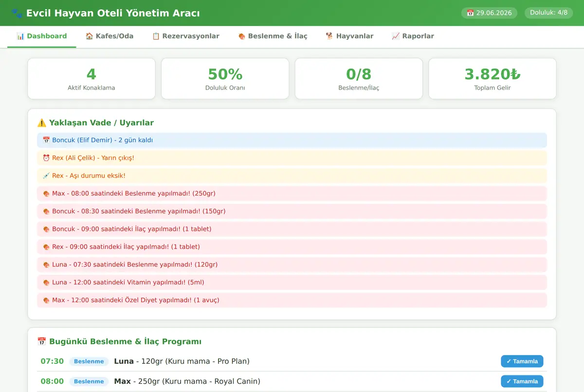Click the Beslenme badge in Max's 08:00 row
This screenshot has height=392, width=584.
tap(89, 381)
